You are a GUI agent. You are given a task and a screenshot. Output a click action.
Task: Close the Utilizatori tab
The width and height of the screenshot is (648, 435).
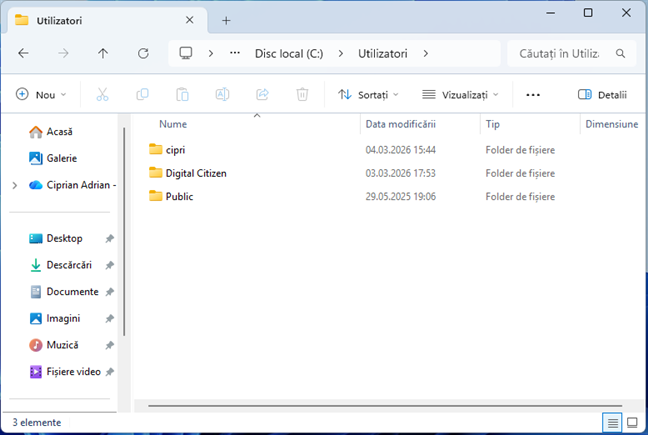tap(189, 20)
